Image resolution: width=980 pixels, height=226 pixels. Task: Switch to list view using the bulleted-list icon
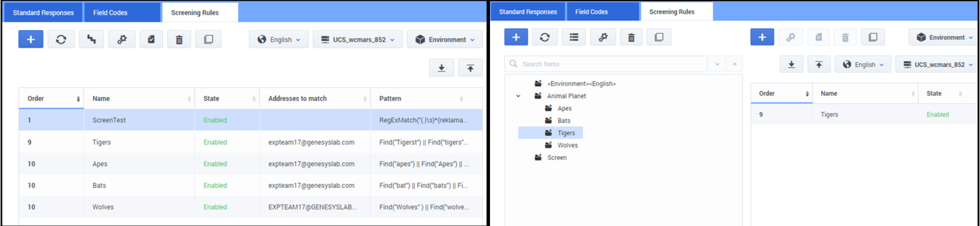tap(574, 37)
